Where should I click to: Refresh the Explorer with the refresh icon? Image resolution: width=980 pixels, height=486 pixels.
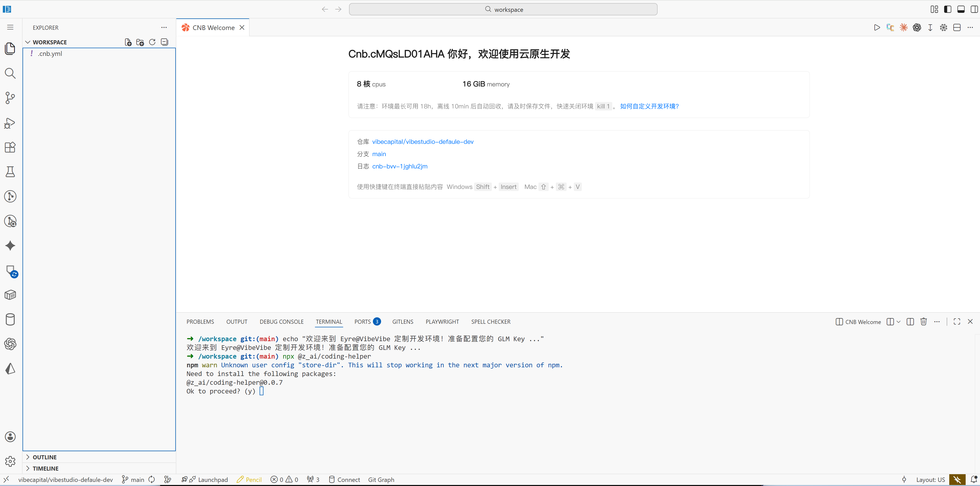coord(152,42)
